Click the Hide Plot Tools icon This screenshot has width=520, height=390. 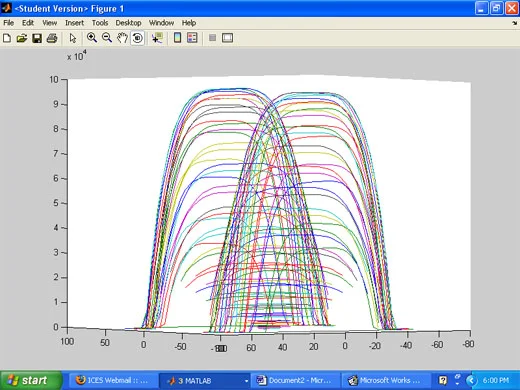click(x=212, y=38)
